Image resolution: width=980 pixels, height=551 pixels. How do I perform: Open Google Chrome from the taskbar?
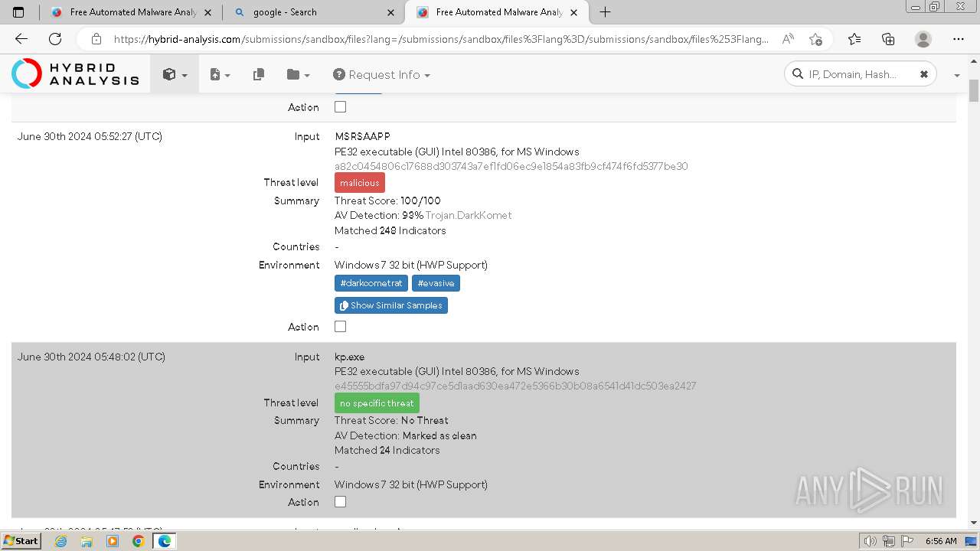(x=138, y=541)
